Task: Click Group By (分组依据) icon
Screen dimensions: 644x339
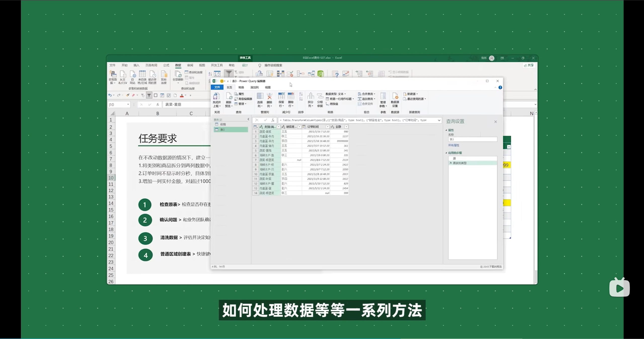Action: tap(320, 96)
